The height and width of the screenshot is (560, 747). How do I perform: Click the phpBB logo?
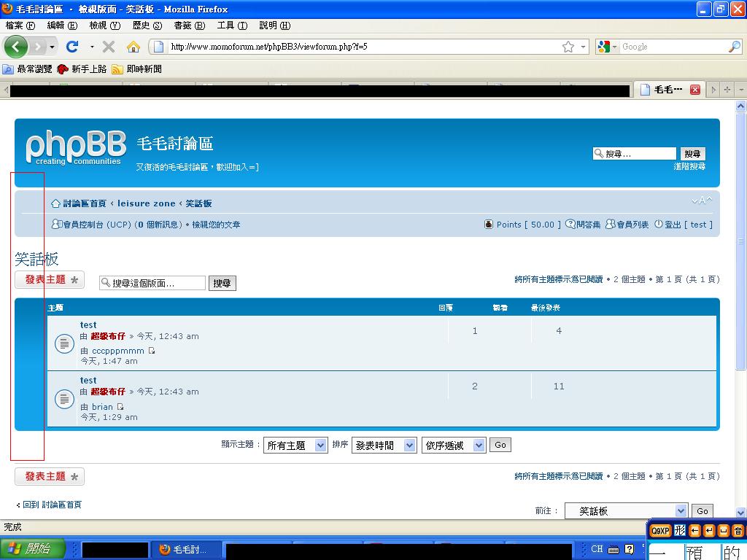(x=76, y=147)
